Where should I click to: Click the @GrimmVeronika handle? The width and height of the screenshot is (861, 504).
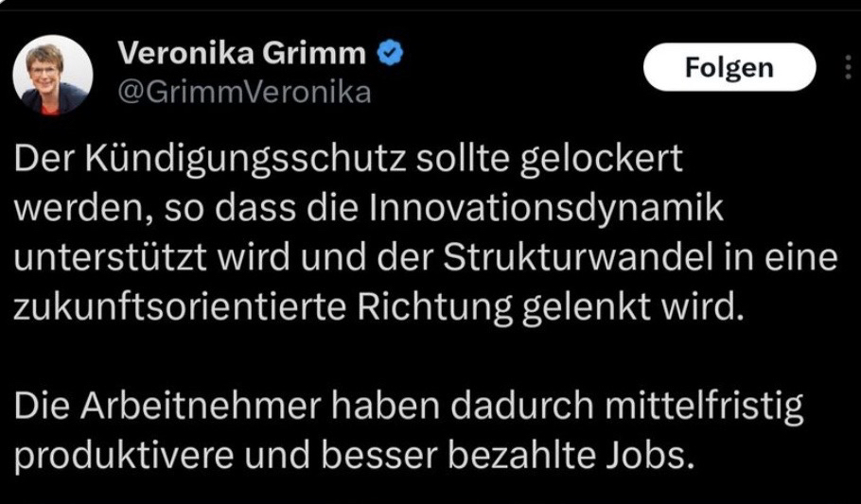tap(243, 93)
